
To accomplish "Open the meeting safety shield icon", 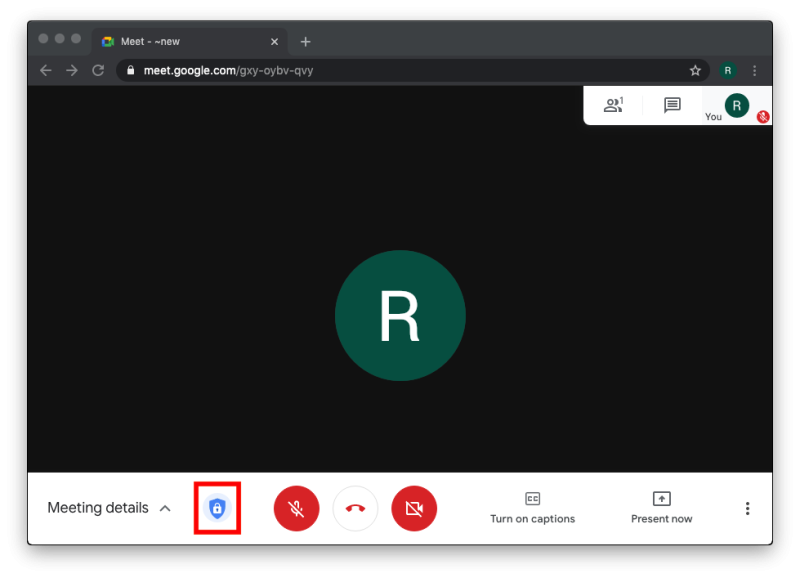I will coord(217,508).
